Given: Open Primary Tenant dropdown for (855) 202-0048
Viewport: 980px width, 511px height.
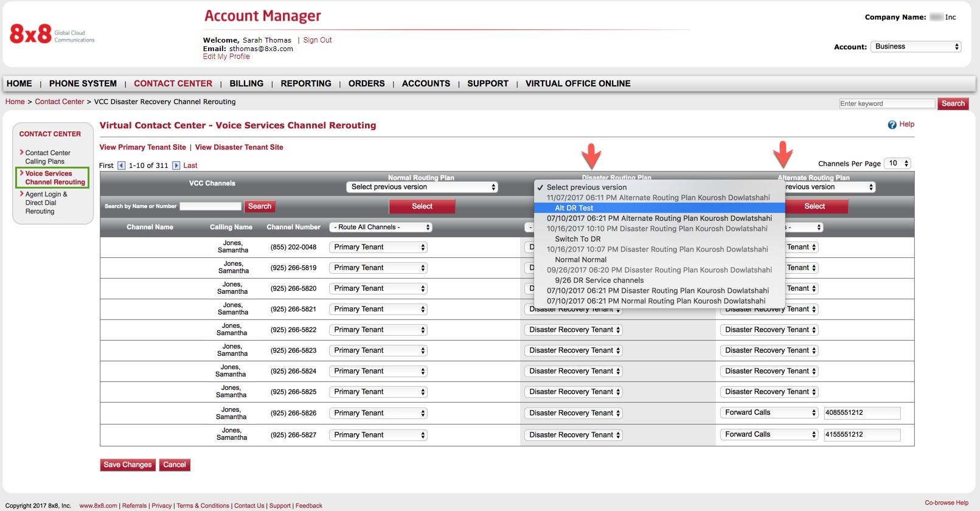Looking at the screenshot, I should pos(378,247).
